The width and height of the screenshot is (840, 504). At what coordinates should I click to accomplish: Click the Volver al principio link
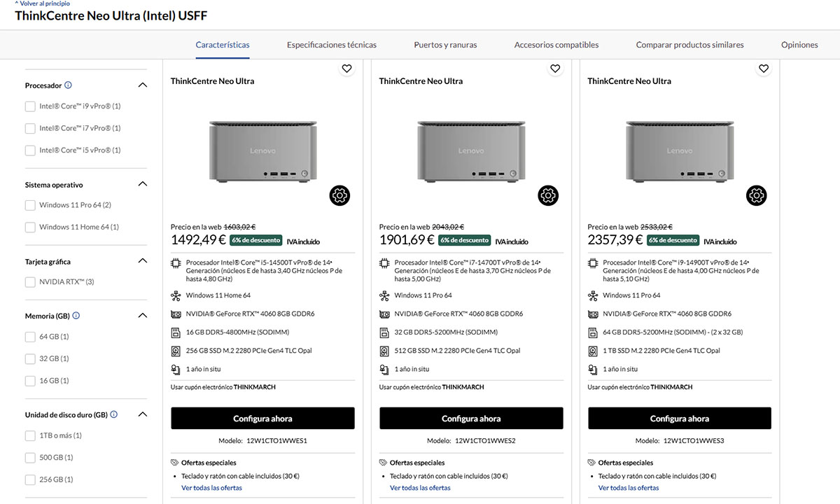point(43,3)
